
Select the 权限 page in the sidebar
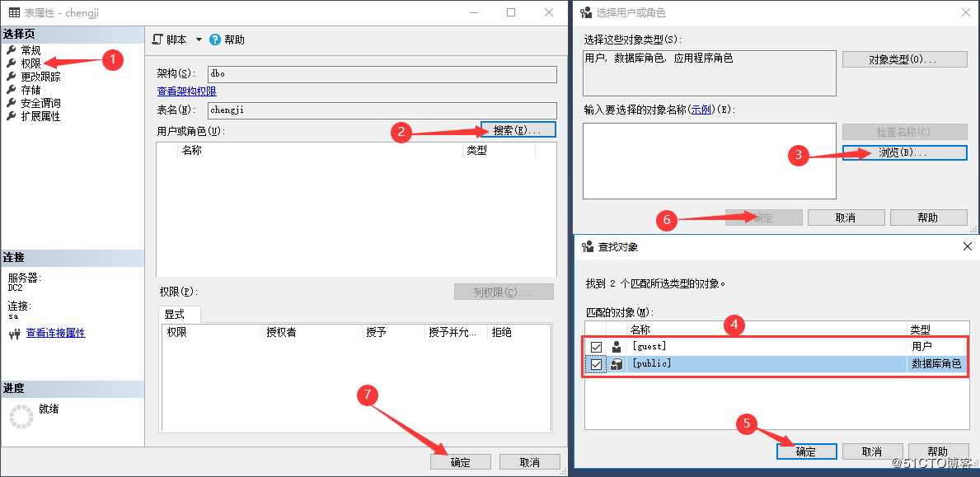(30, 63)
